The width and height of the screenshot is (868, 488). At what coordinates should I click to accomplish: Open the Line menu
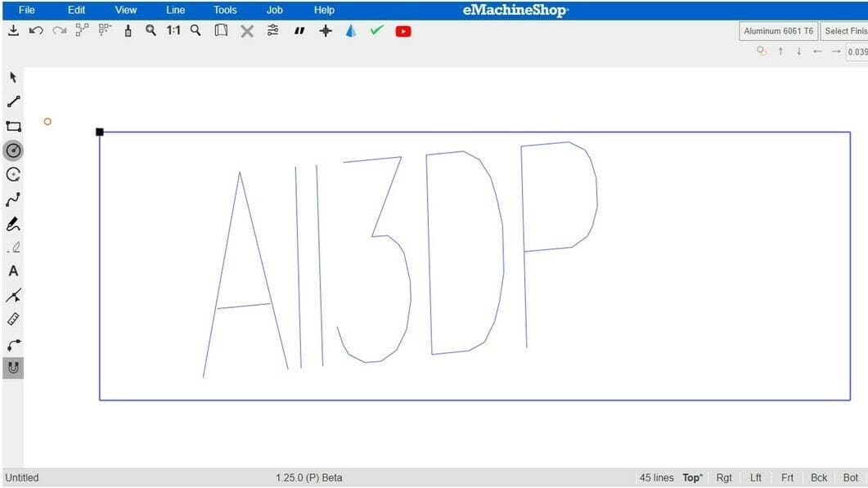click(x=176, y=10)
